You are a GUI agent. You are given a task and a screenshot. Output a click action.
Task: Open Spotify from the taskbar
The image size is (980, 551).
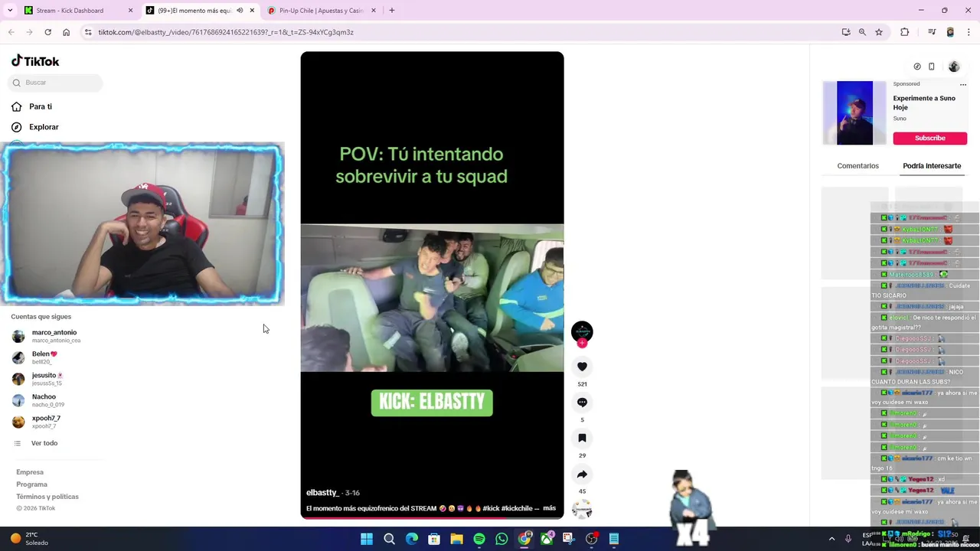[x=479, y=539]
